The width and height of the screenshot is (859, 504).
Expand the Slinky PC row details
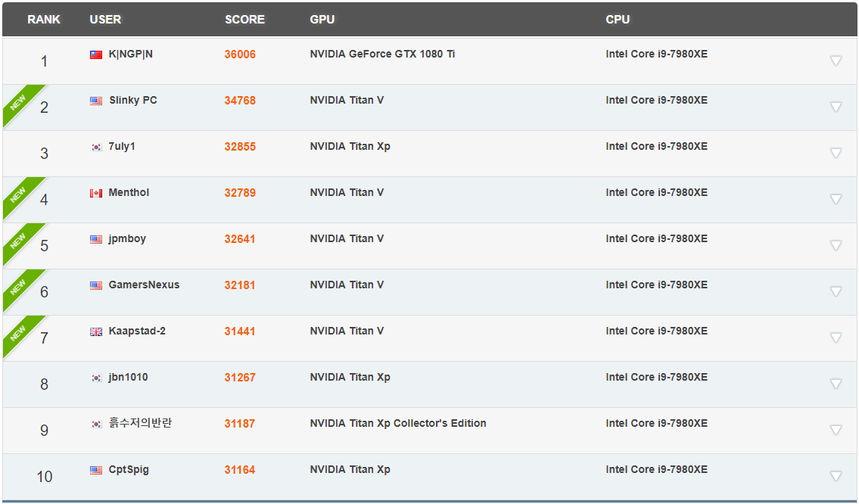coord(836,107)
